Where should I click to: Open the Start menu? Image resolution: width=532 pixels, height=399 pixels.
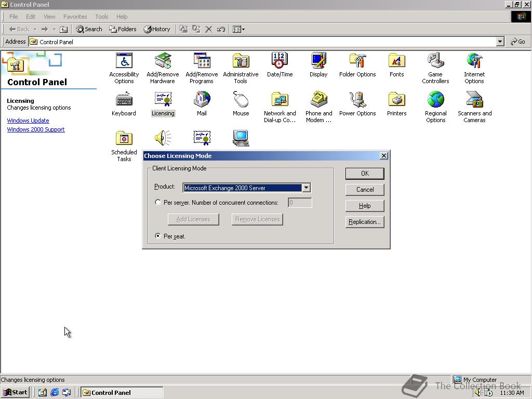[x=15, y=393]
